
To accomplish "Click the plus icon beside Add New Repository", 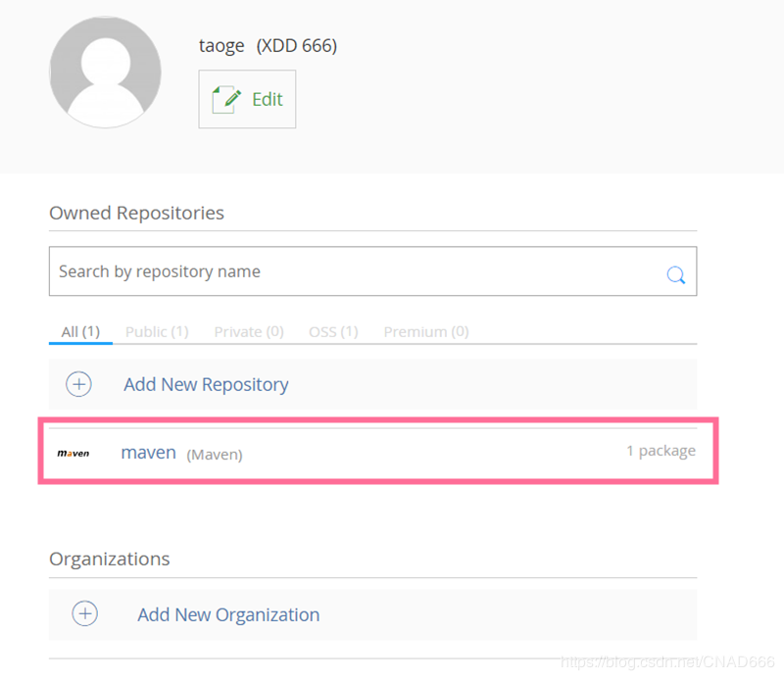I will coord(78,384).
